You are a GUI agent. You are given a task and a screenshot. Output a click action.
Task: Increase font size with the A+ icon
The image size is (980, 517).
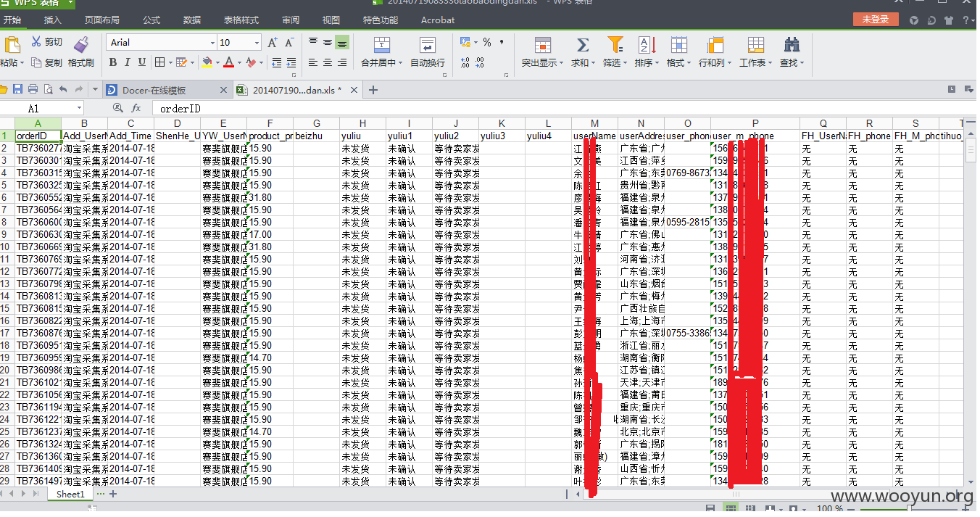pos(273,43)
